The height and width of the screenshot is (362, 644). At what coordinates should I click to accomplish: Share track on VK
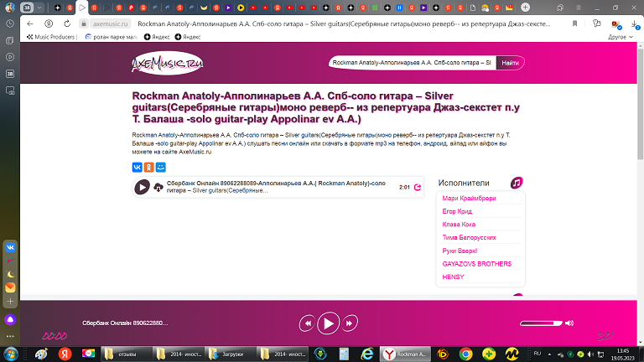coord(138,167)
